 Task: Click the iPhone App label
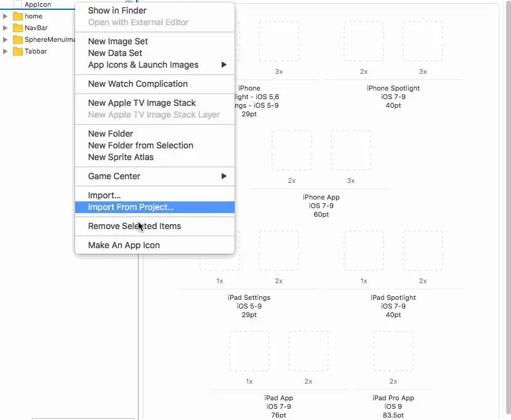[321, 197]
